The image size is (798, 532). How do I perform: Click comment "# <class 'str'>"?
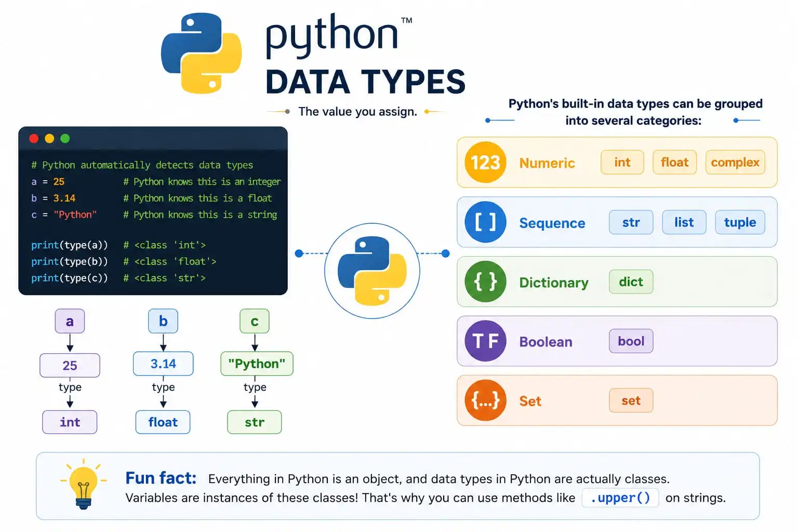[x=164, y=278]
